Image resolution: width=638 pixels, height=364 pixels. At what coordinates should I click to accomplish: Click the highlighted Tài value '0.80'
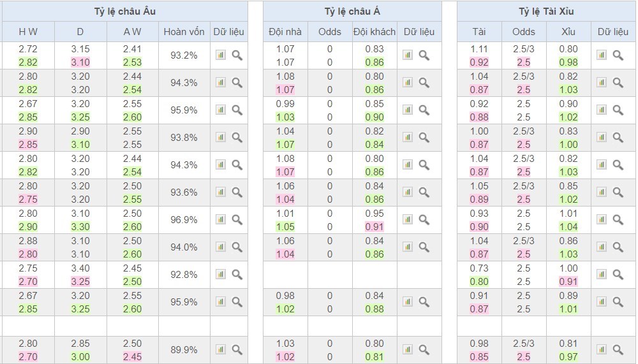click(479, 281)
